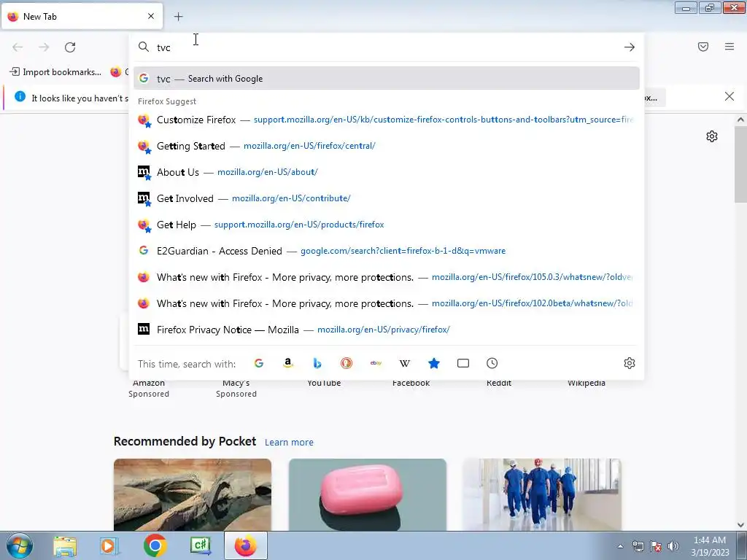Close the New Tab tab
The image size is (747, 560).
coord(151,16)
